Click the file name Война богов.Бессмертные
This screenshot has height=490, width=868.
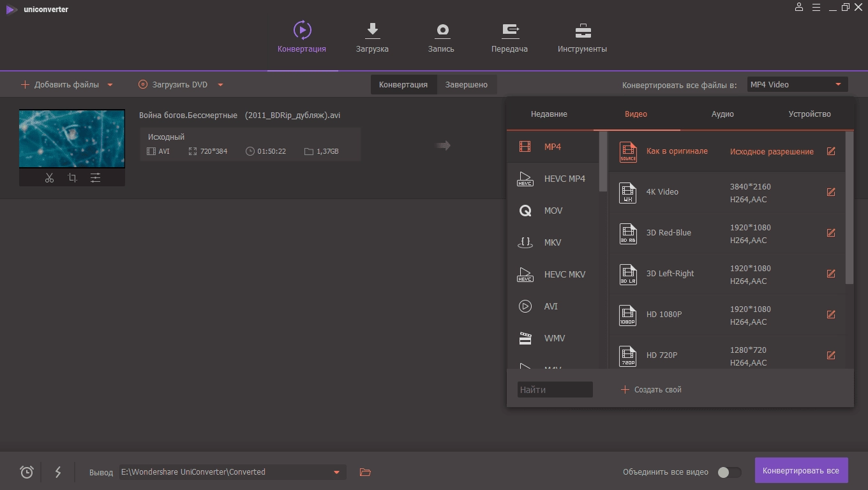(x=239, y=115)
